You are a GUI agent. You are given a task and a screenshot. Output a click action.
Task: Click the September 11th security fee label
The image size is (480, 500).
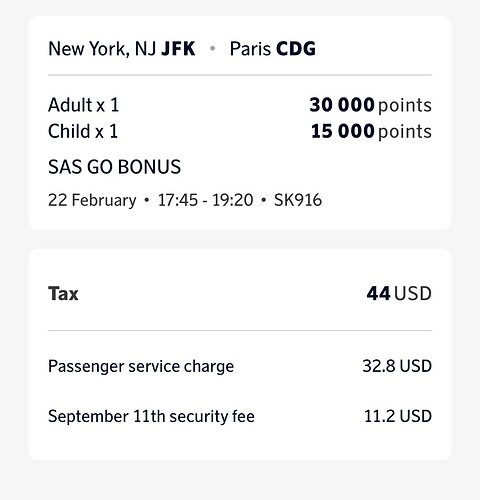[x=151, y=417]
